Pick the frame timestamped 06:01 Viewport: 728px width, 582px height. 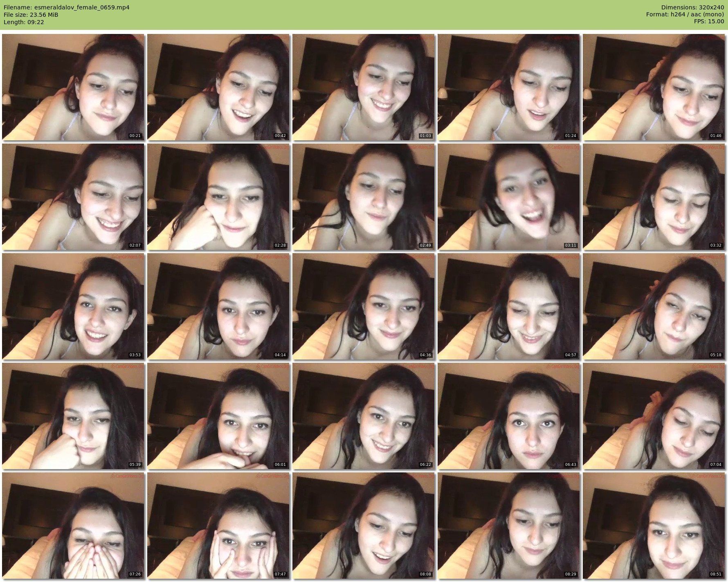218,416
